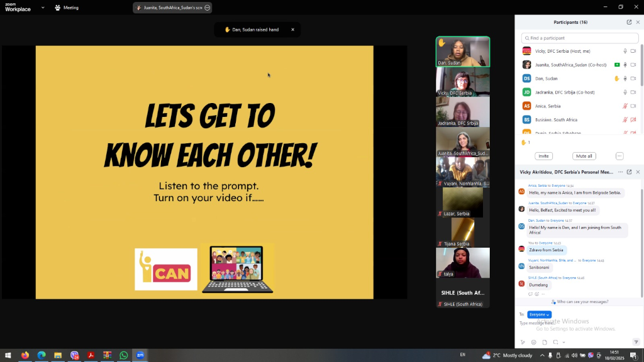Open the 'Everyone' recipient dropdown
Viewport: 644px width, 362px height.
point(539,314)
